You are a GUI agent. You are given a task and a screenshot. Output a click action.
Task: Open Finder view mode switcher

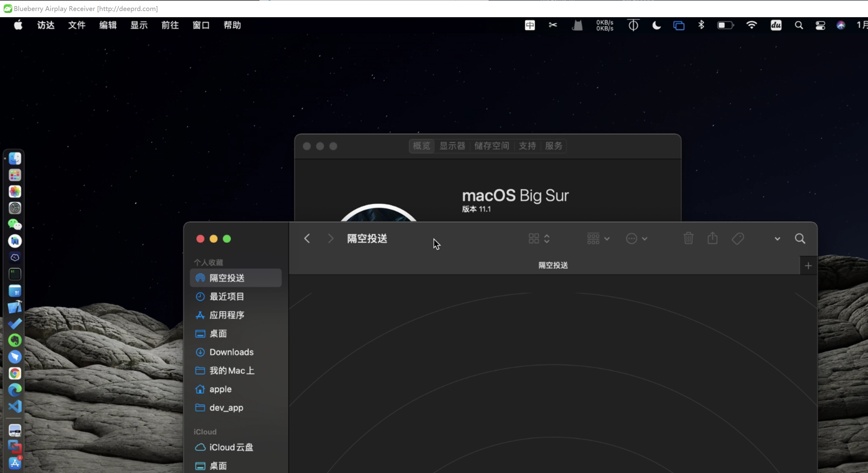click(x=539, y=239)
